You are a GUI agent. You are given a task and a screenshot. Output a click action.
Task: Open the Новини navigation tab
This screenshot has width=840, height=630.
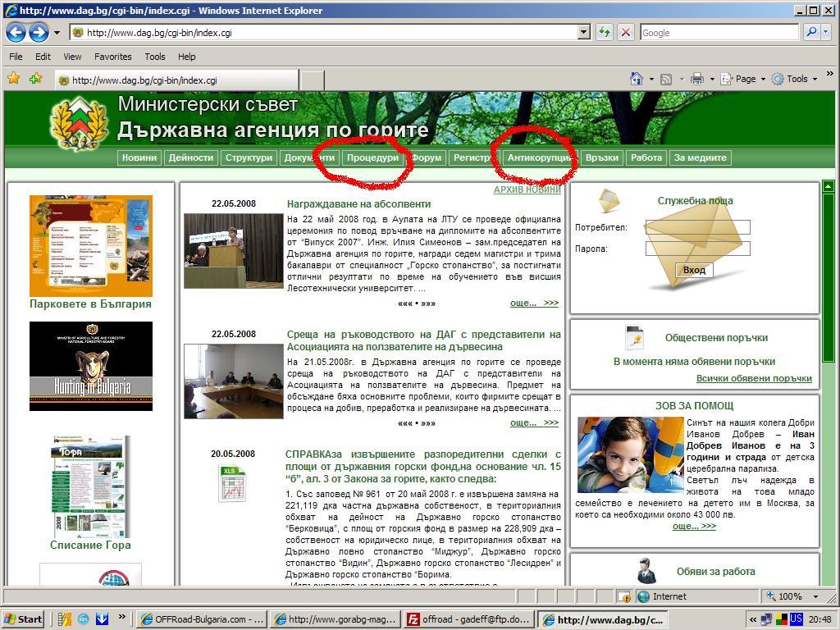coord(139,157)
